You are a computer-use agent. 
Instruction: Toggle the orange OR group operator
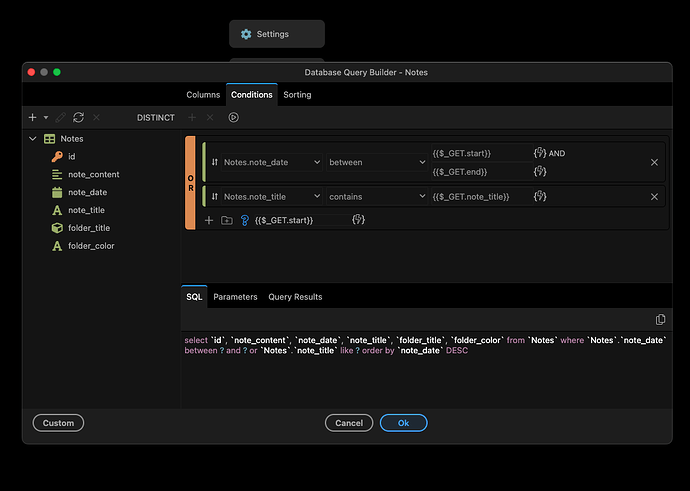point(191,183)
